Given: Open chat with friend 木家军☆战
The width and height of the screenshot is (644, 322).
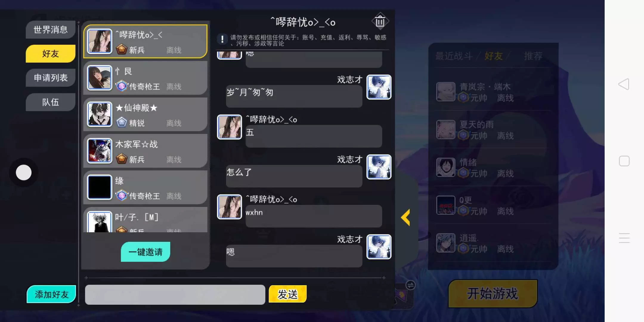Looking at the screenshot, I should click(x=145, y=151).
